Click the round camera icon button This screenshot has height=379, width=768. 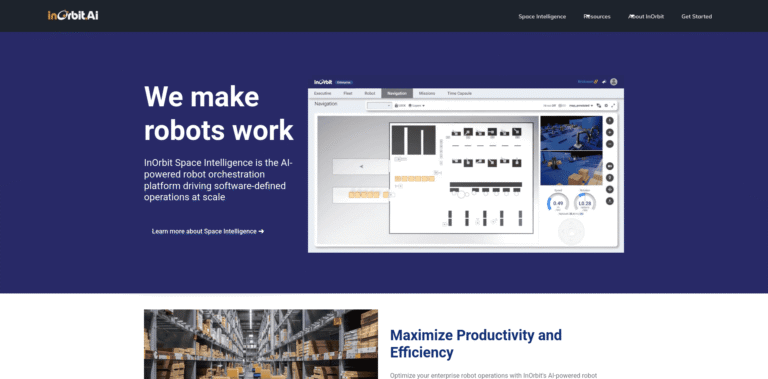pos(610,166)
